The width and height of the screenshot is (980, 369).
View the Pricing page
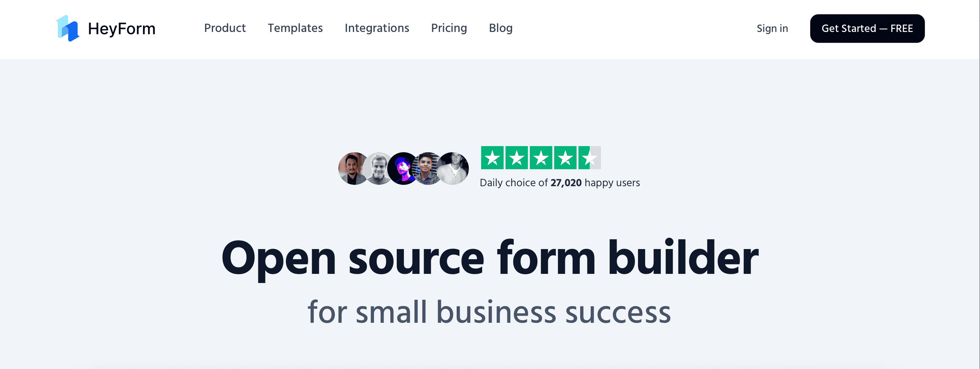click(x=449, y=28)
